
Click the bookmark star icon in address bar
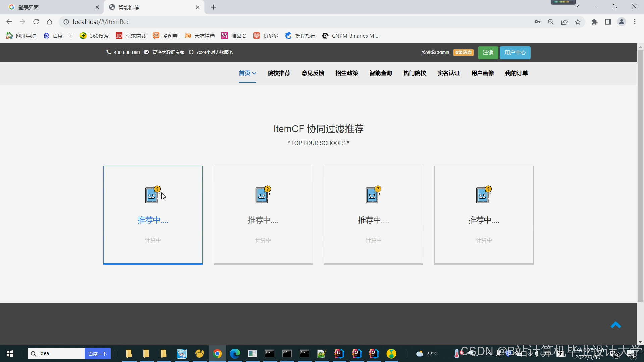578,22
